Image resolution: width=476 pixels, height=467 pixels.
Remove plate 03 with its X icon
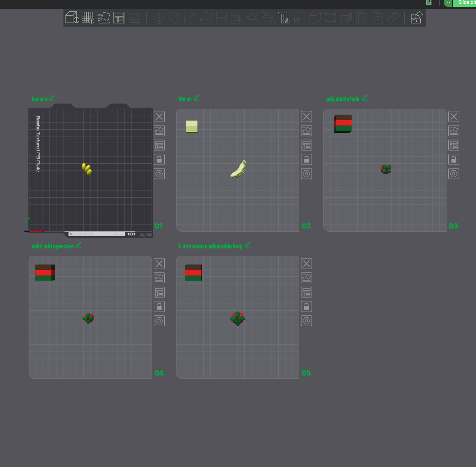click(x=454, y=116)
